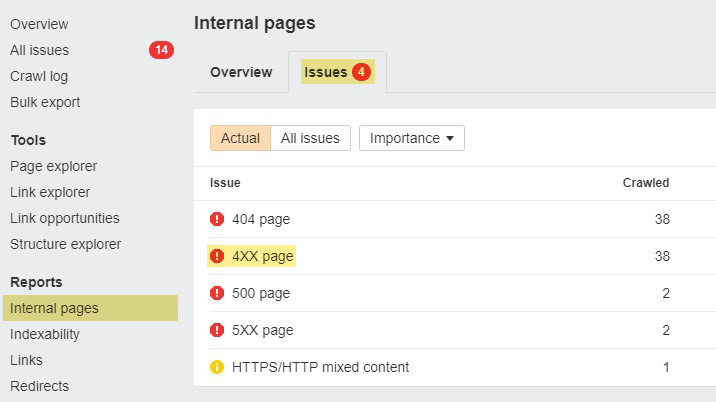Click the red error icon beside 500 page
716x402 pixels.
(217, 293)
